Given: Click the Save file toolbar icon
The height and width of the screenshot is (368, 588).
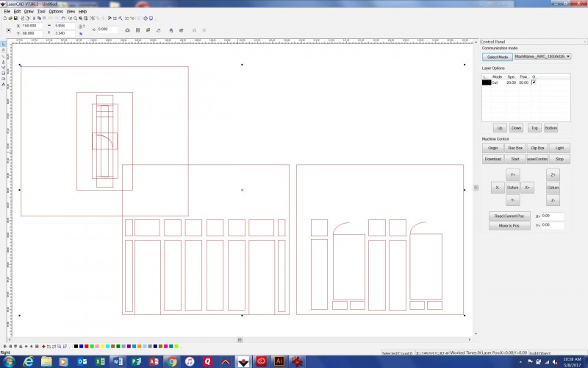Looking at the screenshot, I should [15, 18].
